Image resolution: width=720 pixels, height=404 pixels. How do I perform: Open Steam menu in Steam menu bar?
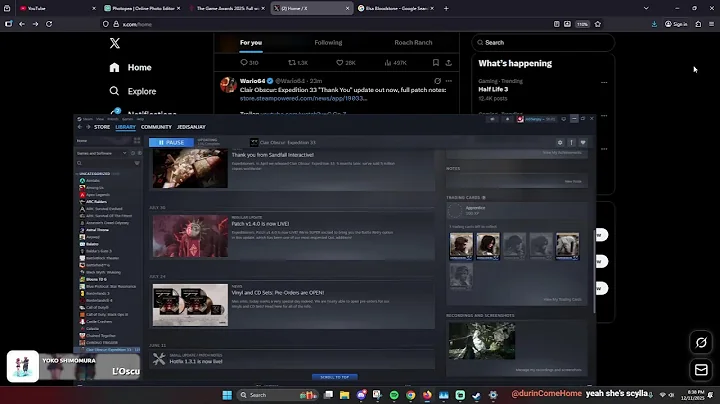[x=87, y=119]
